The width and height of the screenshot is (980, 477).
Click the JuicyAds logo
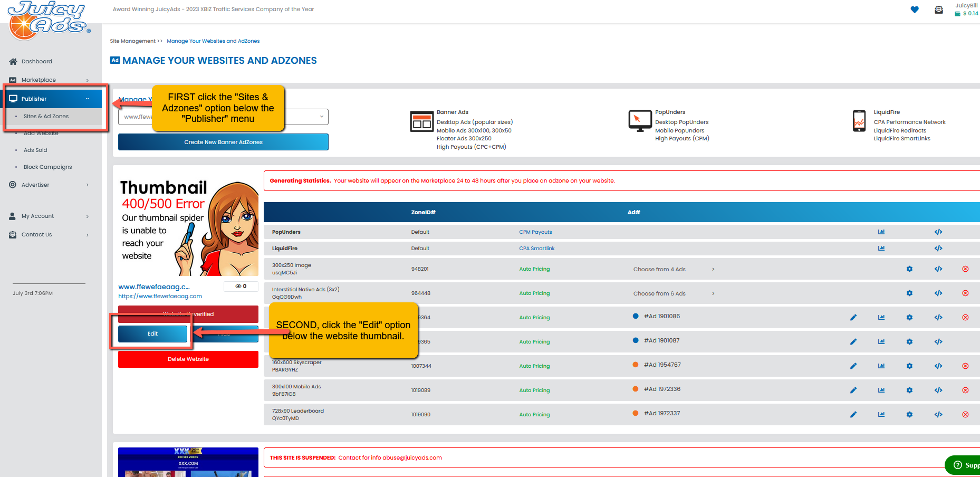click(49, 21)
